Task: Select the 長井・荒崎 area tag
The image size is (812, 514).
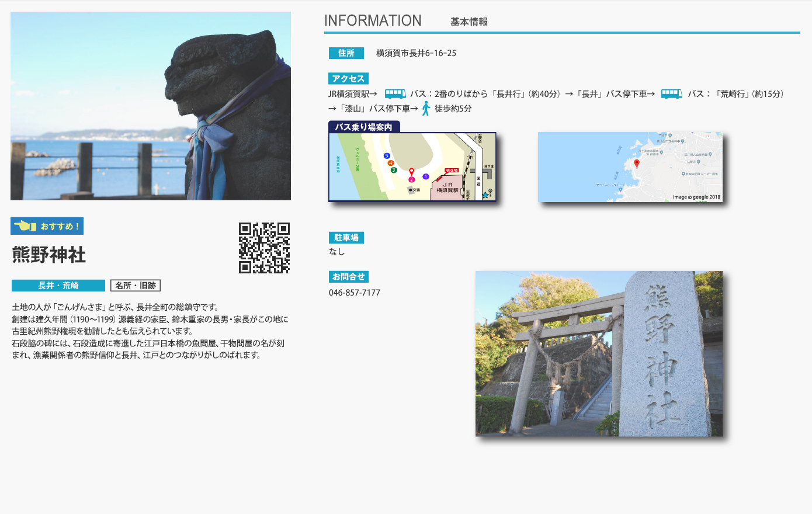Action: point(58,286)
